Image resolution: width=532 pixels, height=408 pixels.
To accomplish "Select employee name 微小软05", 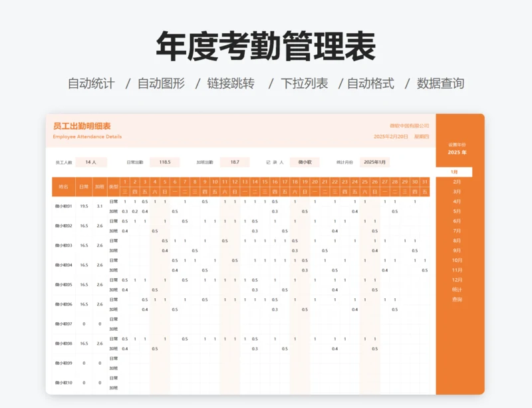I will click(x=63, y=285).
